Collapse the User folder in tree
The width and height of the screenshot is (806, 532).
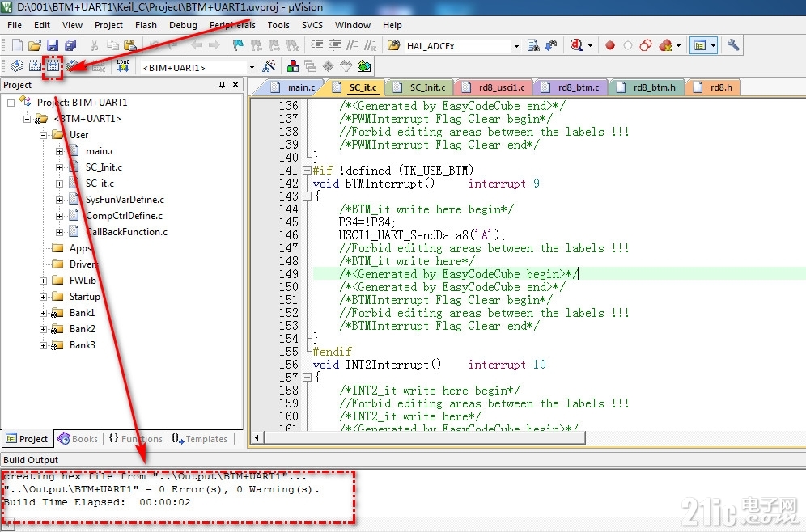[43, 135]
